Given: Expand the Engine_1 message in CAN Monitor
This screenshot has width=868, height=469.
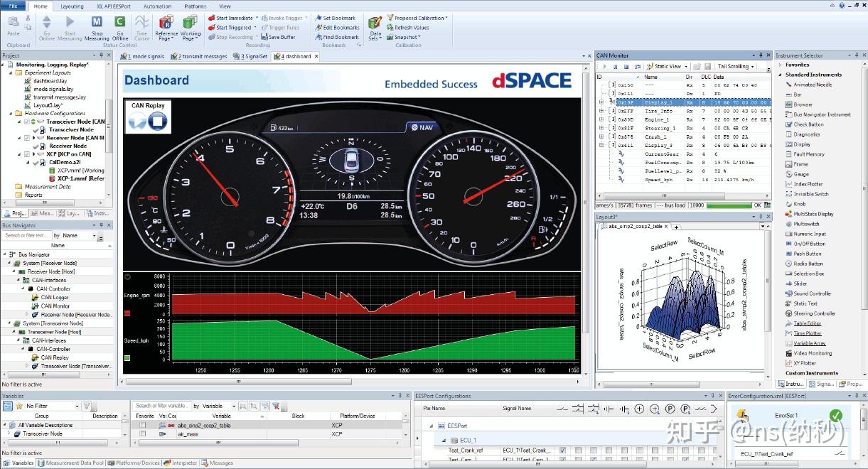Looking at the screenshot, I should click(x=601, y=119).
